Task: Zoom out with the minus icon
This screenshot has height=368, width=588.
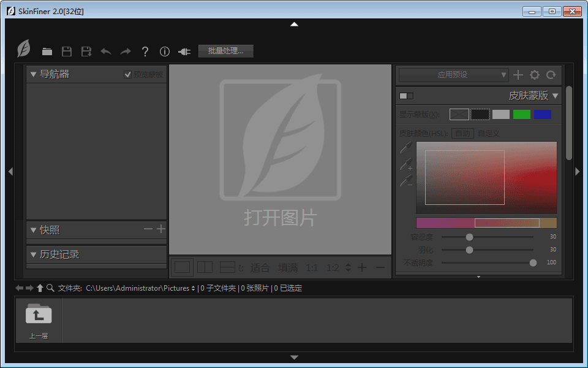Action: [380, 267]
